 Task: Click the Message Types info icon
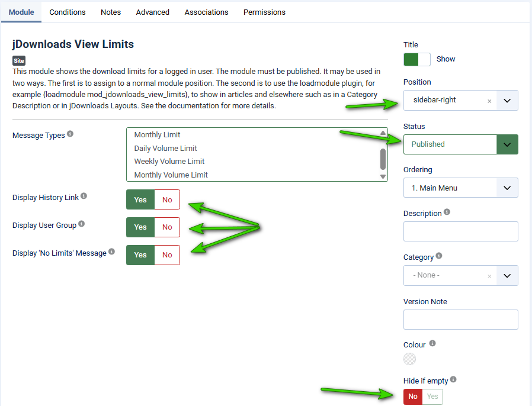70,134
